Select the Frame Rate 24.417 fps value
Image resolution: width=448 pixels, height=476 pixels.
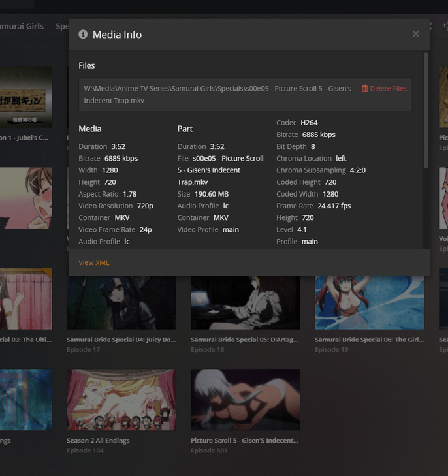tap(334, 206)
